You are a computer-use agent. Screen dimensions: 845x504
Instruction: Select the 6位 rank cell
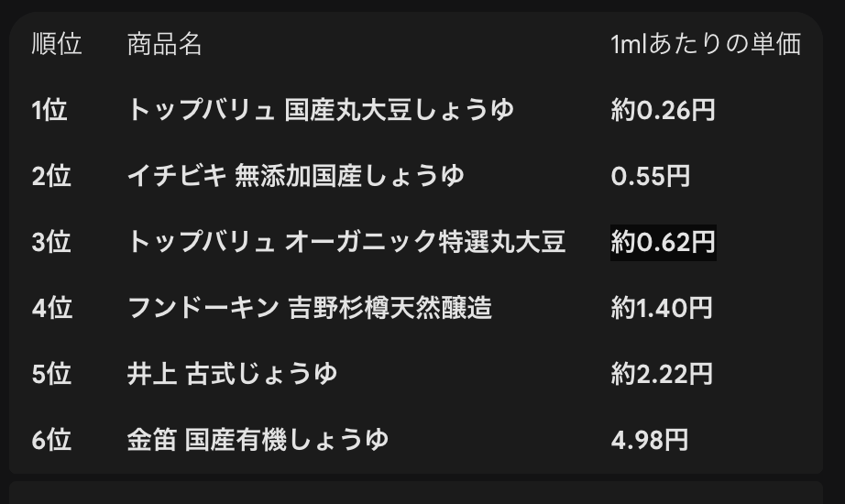(51, 440)
